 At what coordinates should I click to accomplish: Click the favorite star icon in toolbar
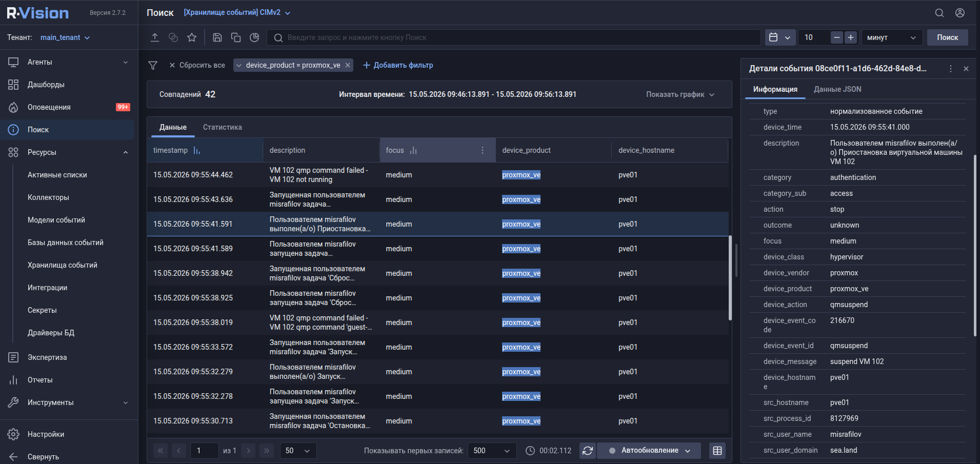click(192, 37)
